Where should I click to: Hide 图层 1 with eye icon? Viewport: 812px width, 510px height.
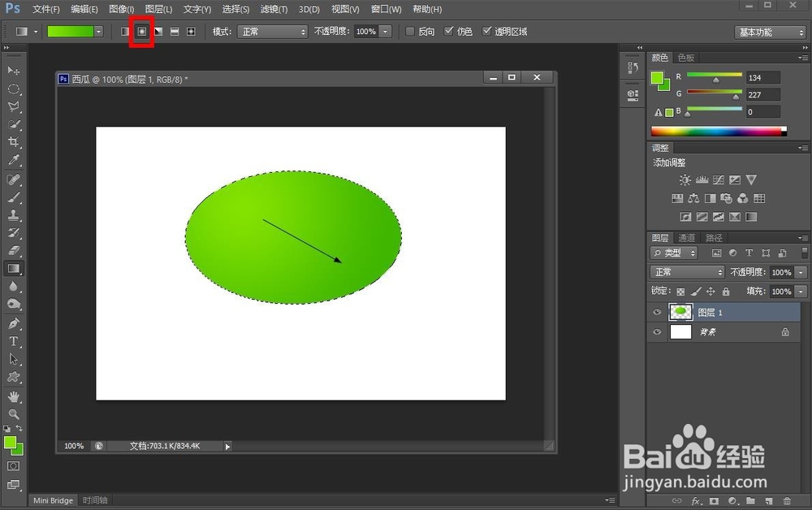point(657,312)
